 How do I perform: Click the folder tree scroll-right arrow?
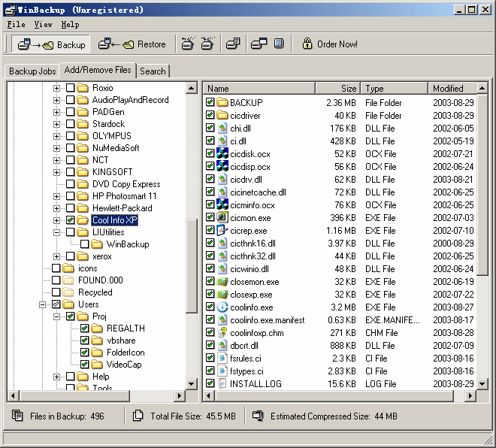click(180, 395)
